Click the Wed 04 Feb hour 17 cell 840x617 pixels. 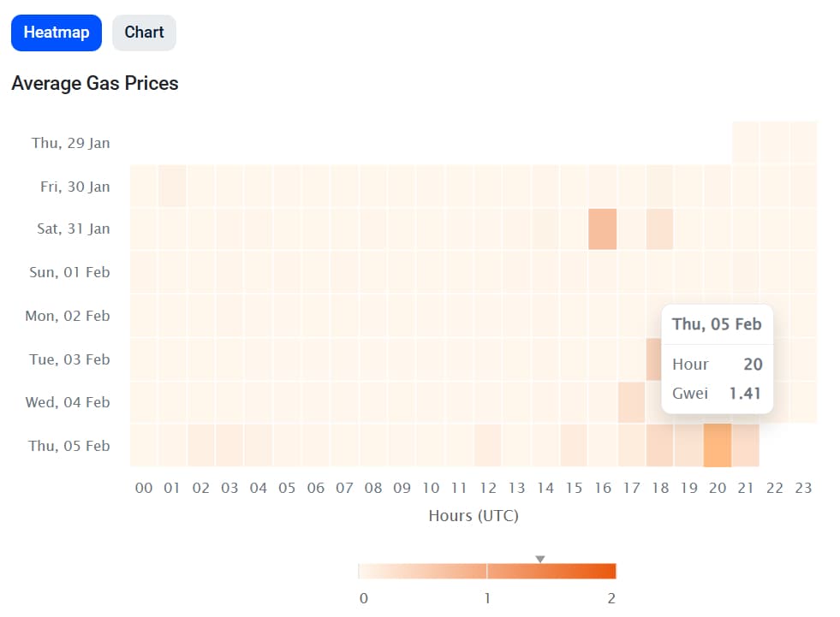631,402
